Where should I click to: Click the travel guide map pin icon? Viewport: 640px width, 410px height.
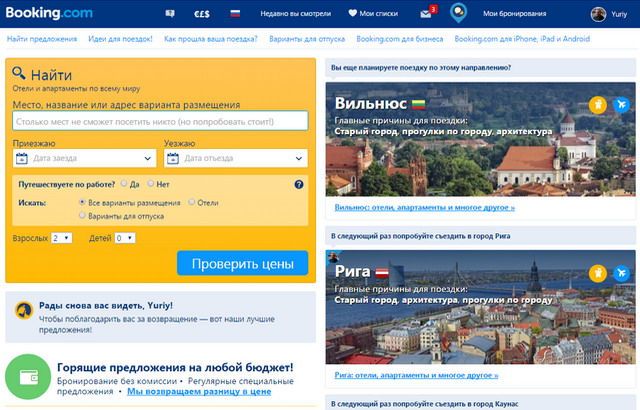tap(458, 13)
